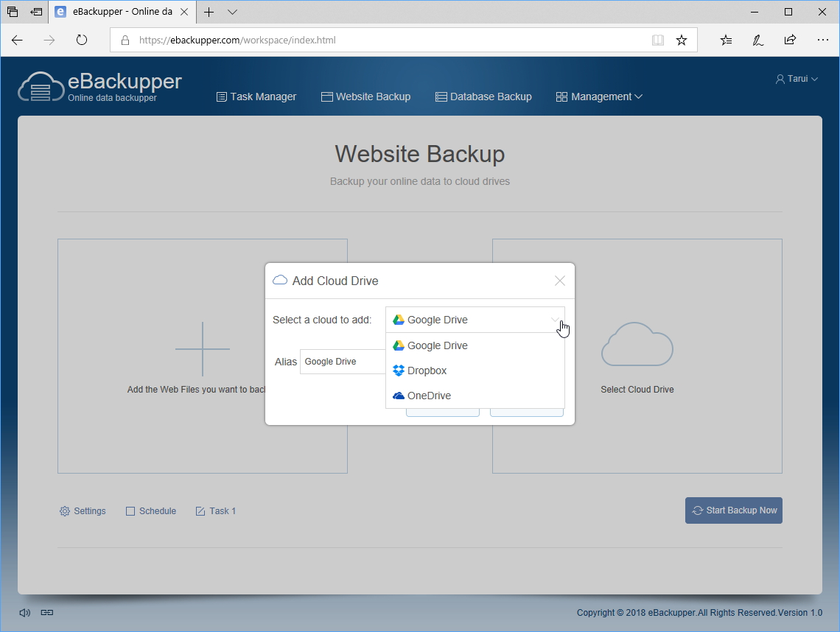
Task: Open the Microsoft Edge share icon
Action: coord(790,41)
